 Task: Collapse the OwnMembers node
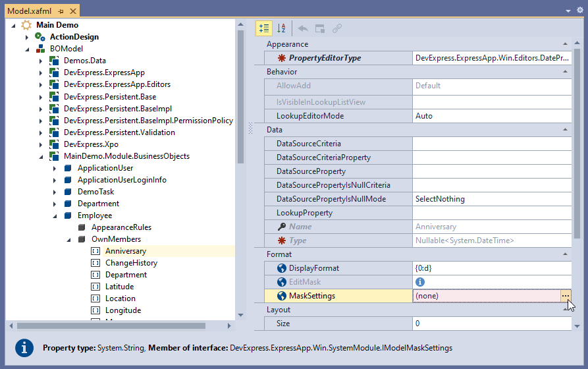[x=68, y=239]
